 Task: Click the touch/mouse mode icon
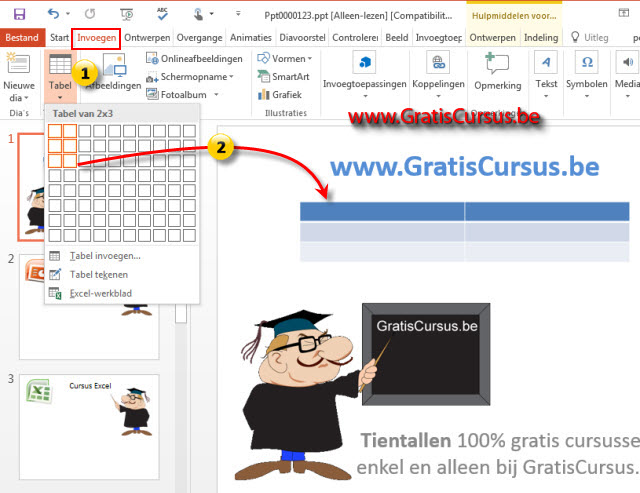198,15
